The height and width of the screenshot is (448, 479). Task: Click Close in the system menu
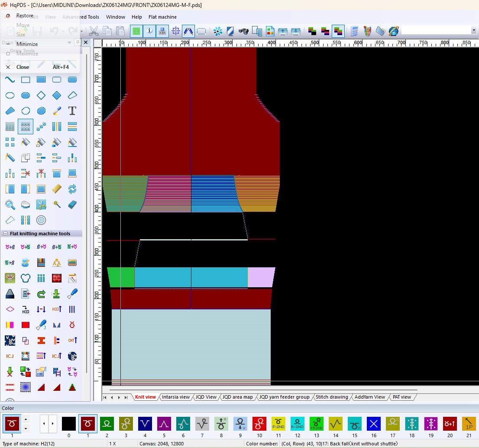click(23, 67)
